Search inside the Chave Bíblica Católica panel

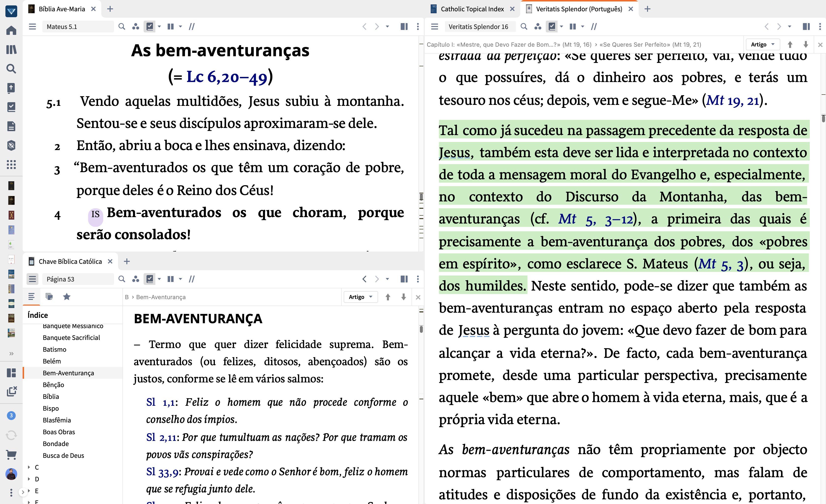(x=122, y=279)
